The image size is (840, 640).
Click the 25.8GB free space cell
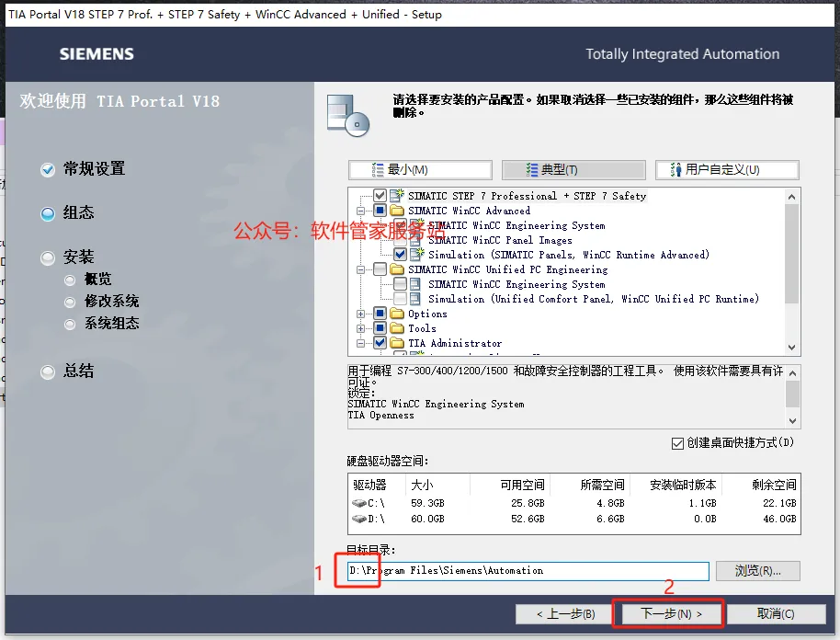coord(528,503)
